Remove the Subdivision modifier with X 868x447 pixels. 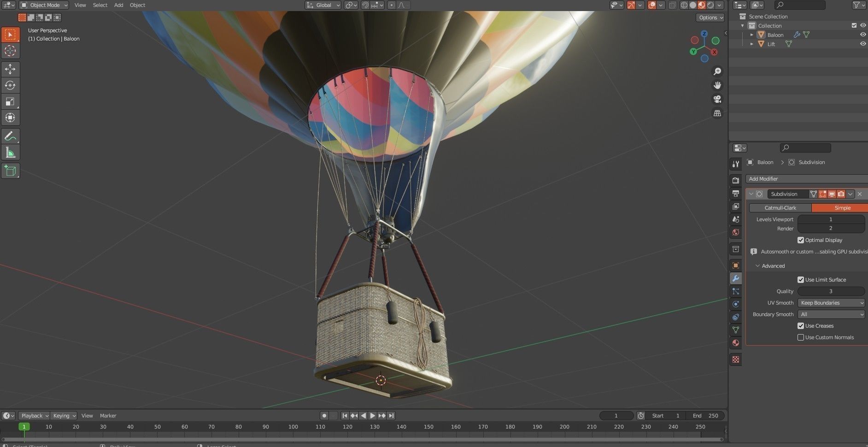tap(860, 194)
